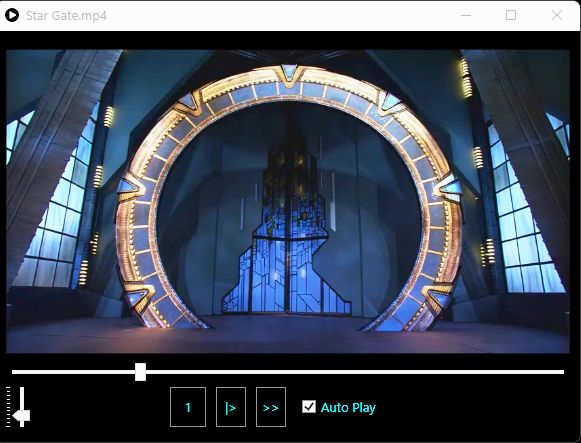Image resolution: width=581 pixels, height=443 pixels.
Task: Click the fast-forward >> button
Action: pos(270,407)
